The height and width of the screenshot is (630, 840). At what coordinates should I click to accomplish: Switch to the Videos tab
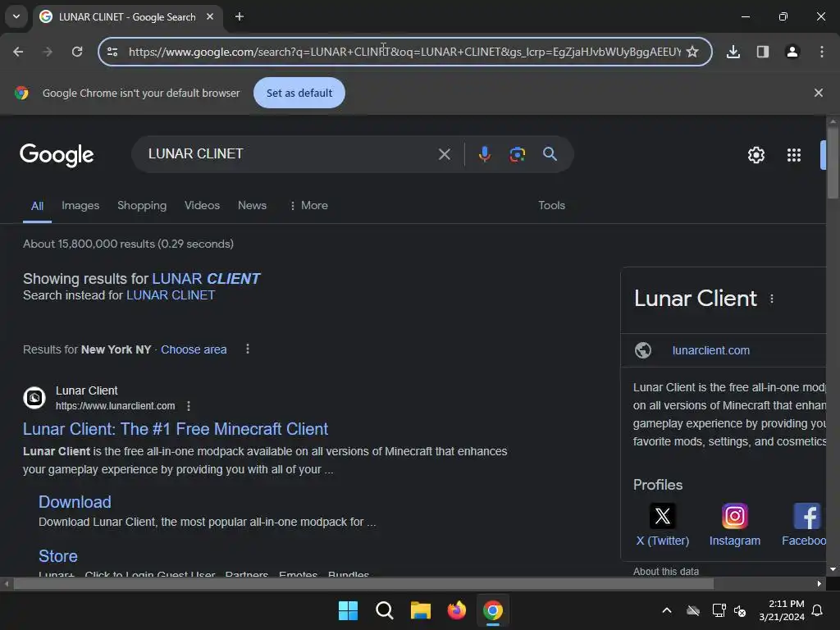tap(202, 205)
